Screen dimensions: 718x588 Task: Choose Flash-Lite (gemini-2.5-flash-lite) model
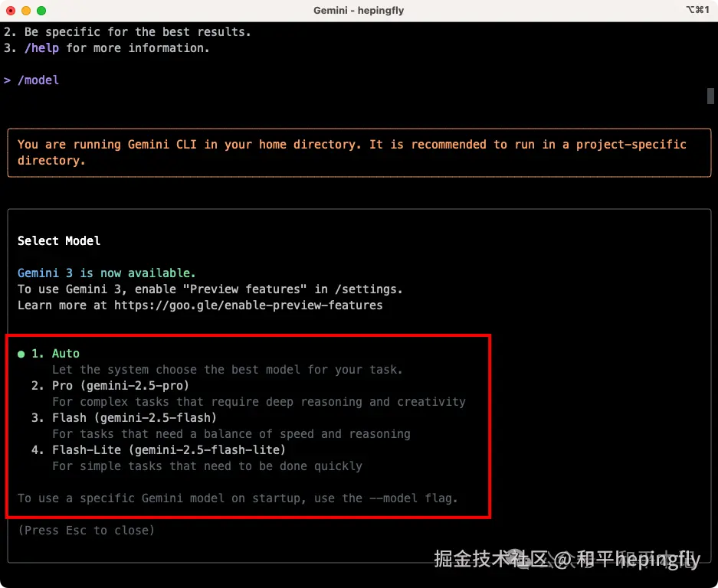(159, 450)
